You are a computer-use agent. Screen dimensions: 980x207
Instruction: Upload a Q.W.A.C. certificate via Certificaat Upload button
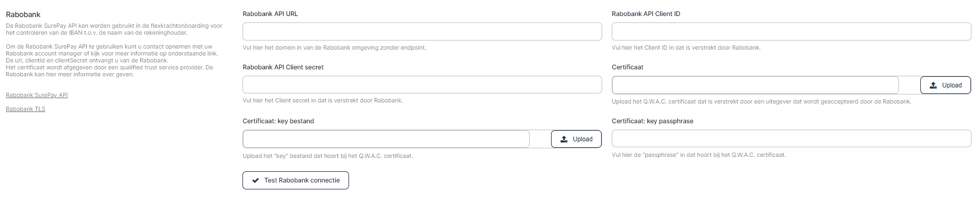945,85
